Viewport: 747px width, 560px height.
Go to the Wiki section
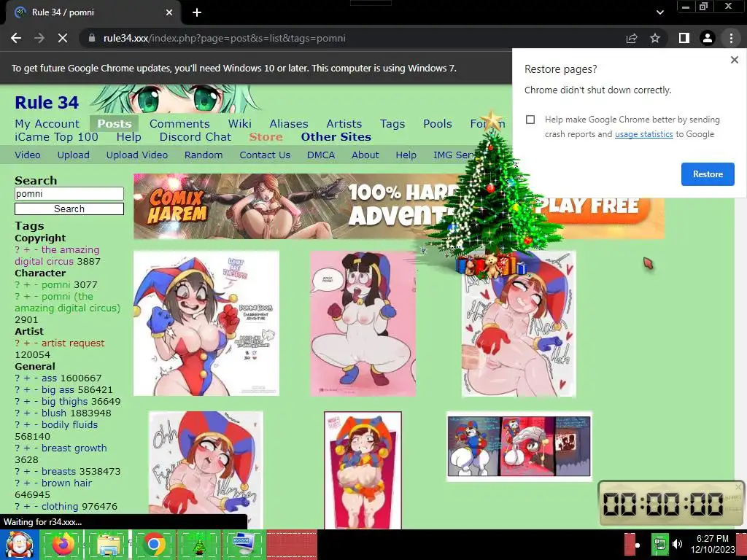239,124
